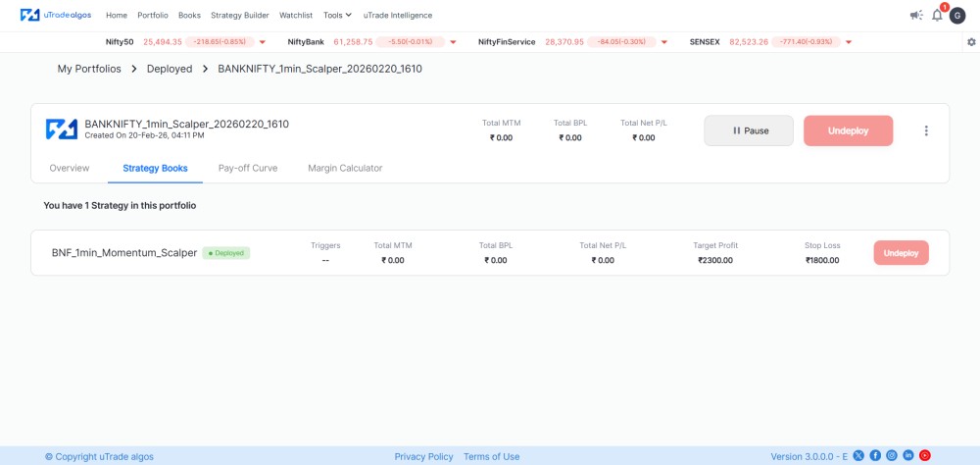Go to Home in navigation

(x=117, y=15)
